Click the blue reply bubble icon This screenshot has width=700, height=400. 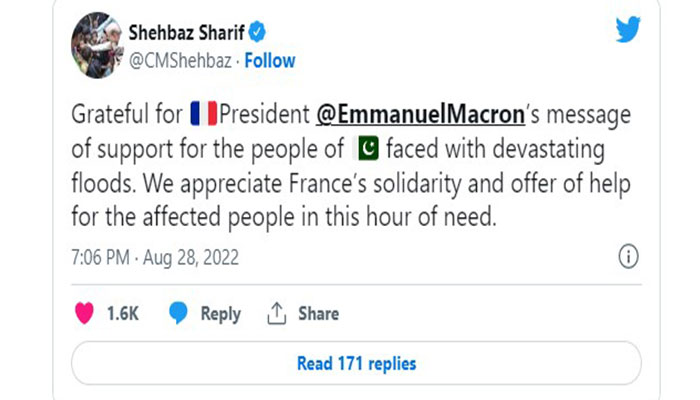178,313
